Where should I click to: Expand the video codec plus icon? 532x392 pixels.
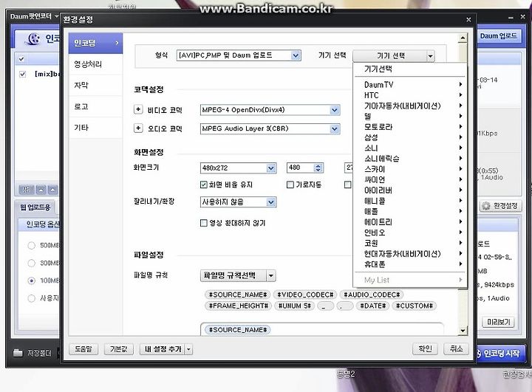click(138, 109)
